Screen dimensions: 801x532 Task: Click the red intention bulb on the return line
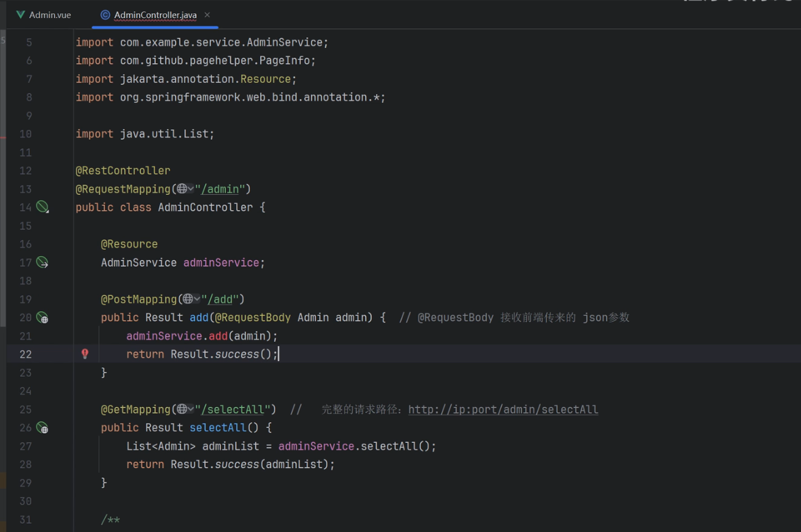[x=85, y=354]
